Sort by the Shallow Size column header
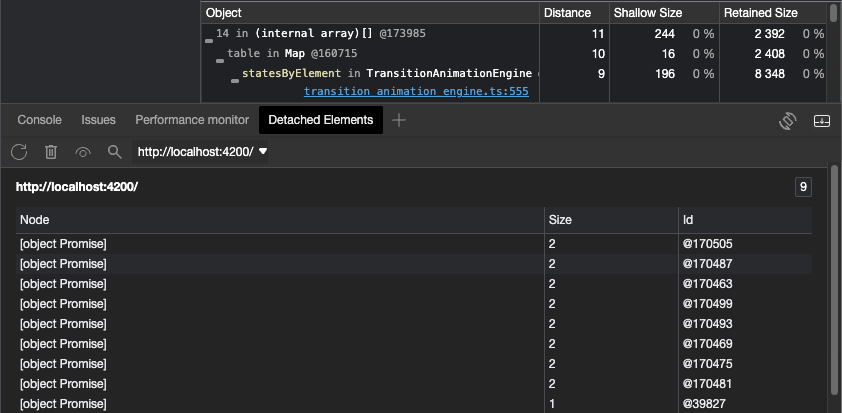Viewport: 842px width, 413px height. click(664, 13)
